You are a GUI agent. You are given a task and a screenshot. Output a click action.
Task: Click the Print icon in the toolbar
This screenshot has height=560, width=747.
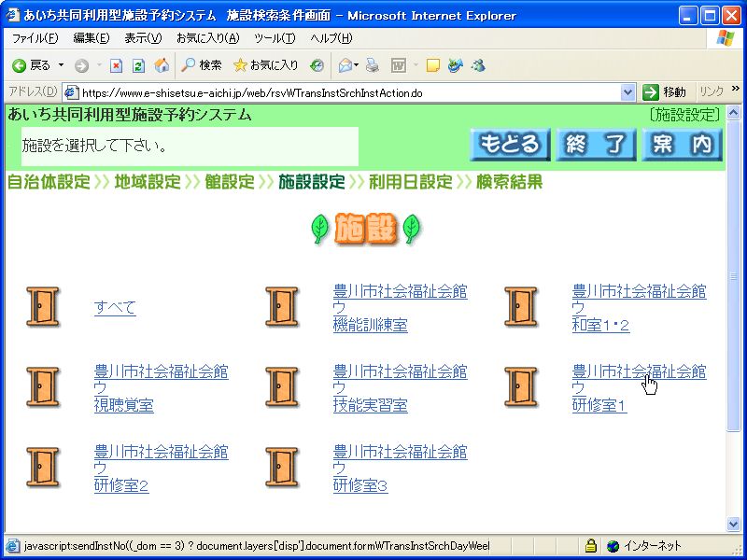click(x=373, y=65)
